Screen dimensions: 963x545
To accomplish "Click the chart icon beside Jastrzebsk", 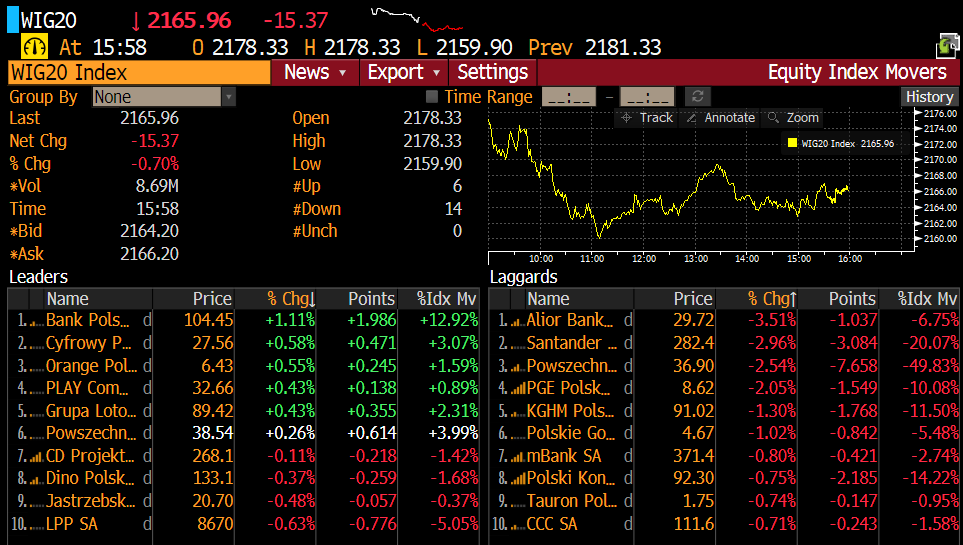I will (x=36, y=502).
